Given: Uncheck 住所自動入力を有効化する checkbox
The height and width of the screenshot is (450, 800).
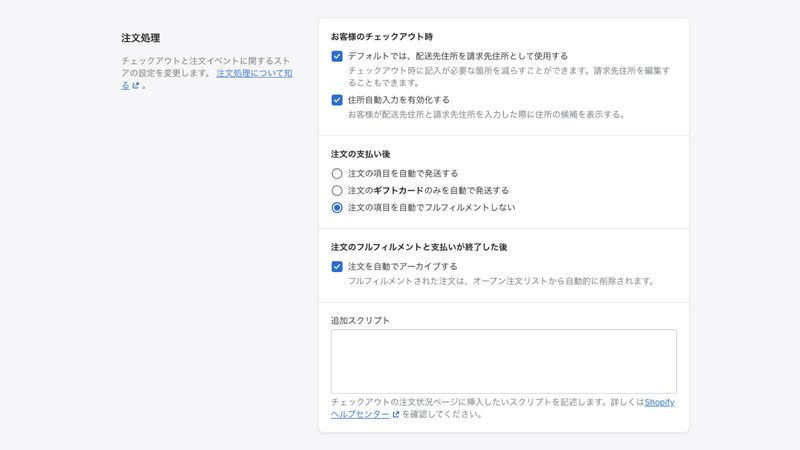Looking at the screenshot, I should 337,100.
